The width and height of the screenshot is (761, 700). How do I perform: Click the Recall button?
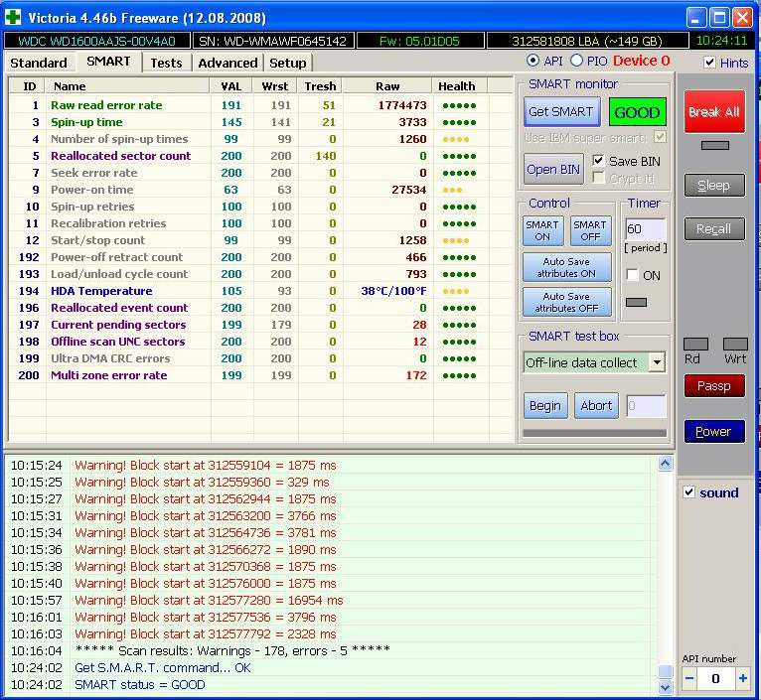coord(714,228)
